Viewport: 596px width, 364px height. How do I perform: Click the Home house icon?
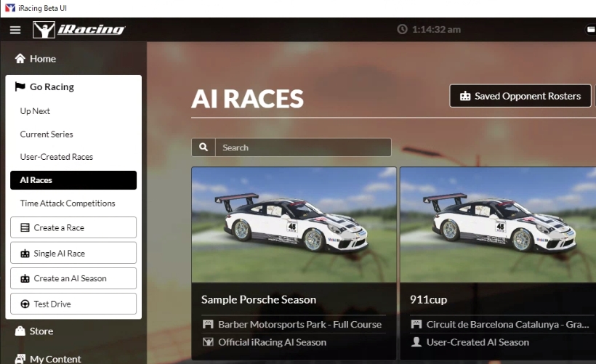(x=20, y=59)
